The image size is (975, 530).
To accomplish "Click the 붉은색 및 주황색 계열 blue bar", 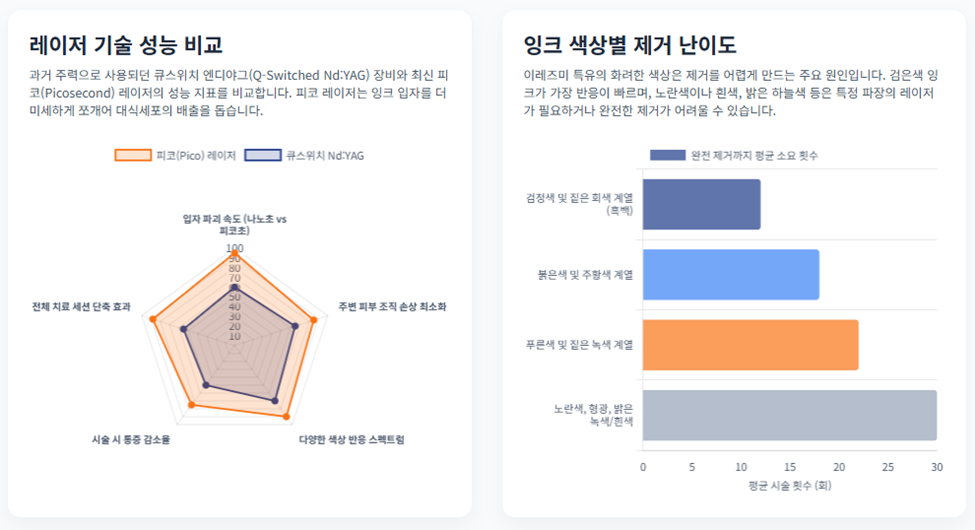I will (731, 274).
